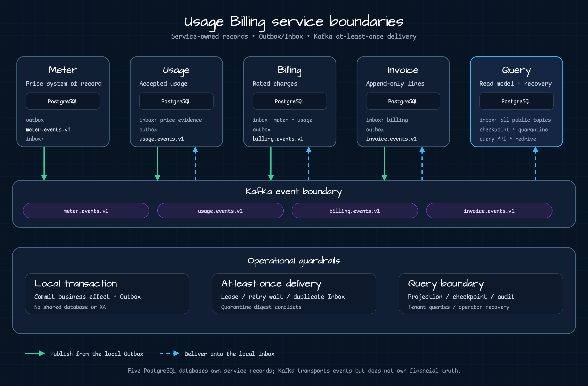Viewport: 588px width, 386px height.
Task: Click the PostgreSQL box in the Billing card
Action: pos(290,101)
